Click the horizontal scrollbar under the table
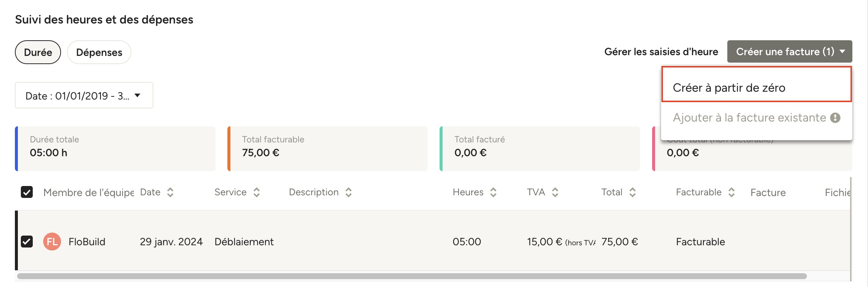Screen dimensions: 868x287 412,276
